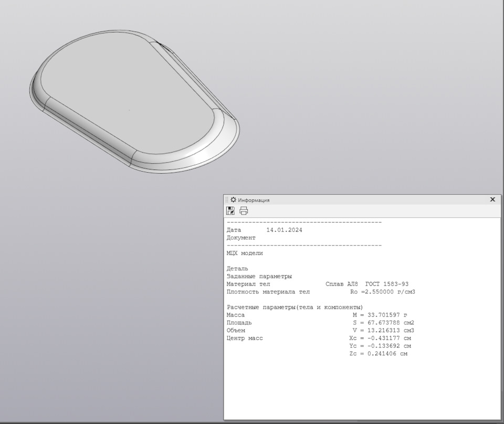
Task: Select the top flat face of the 3D model
Action: tap(129, 93)
